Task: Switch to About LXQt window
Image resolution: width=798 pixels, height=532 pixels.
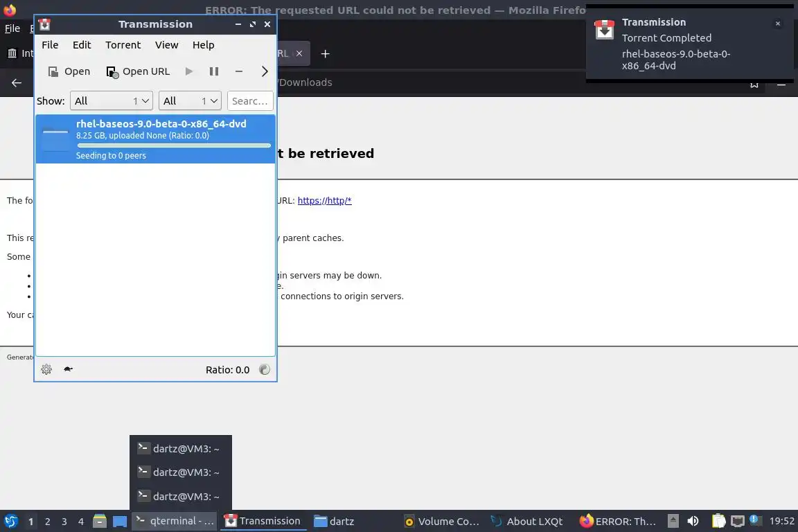Action: pos(527,521)
